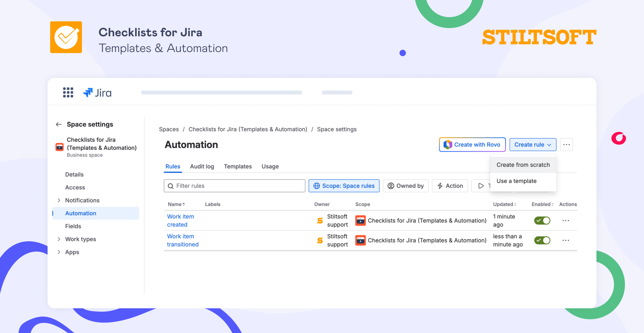Click Space settings breadcrumb

coord(337,129)
